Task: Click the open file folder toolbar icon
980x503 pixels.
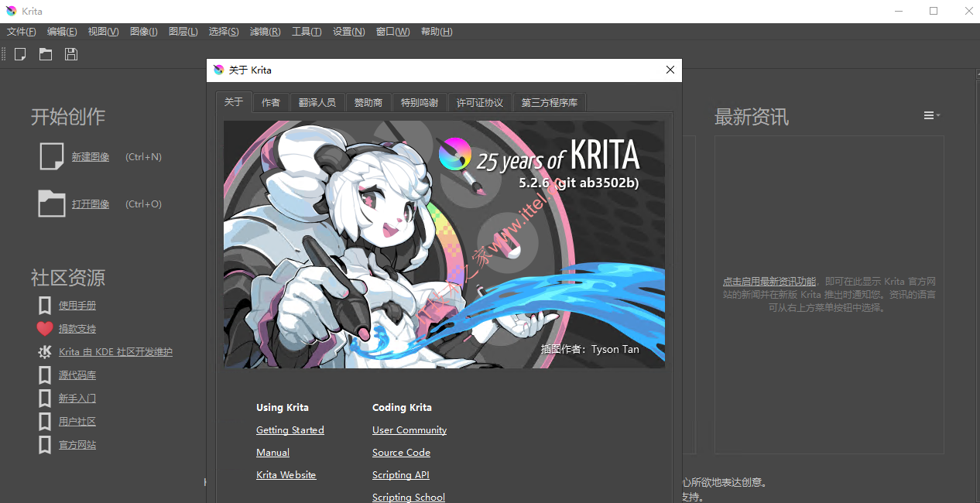Action: (46, 54)
